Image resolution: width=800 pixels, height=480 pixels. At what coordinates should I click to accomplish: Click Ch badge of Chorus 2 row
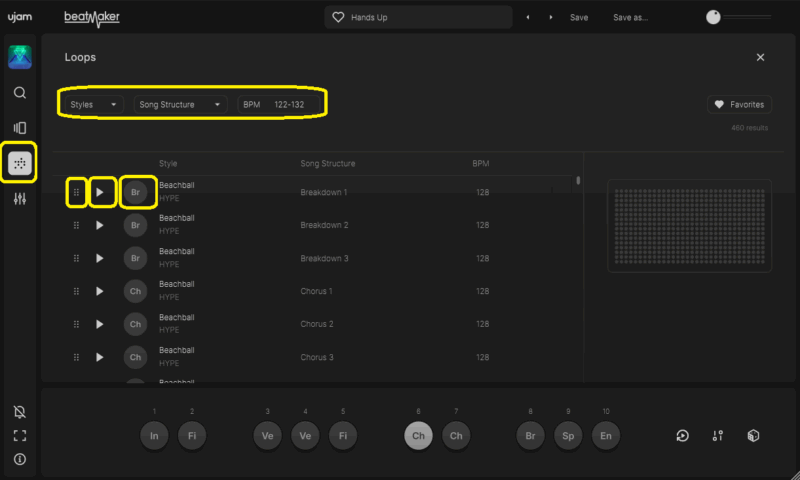click(135, 324)
